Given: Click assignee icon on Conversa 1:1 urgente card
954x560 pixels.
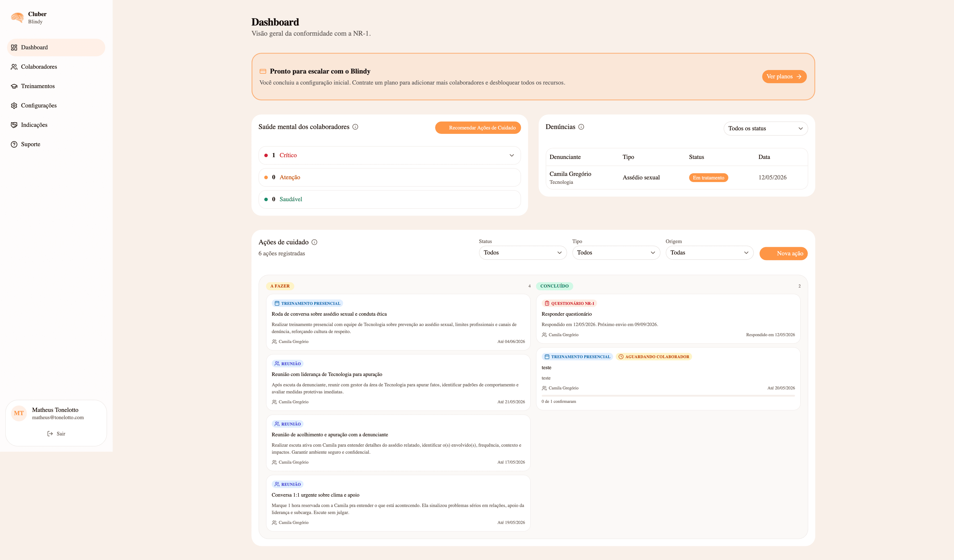Looking at the screenshot, I should click(274, 523).
